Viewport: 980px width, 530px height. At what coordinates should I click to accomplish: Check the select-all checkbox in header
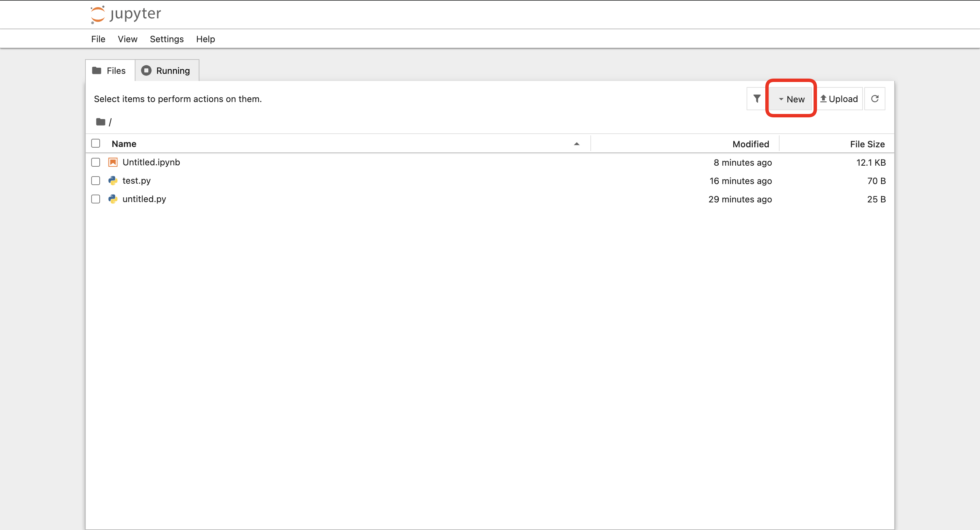point(96,143)
